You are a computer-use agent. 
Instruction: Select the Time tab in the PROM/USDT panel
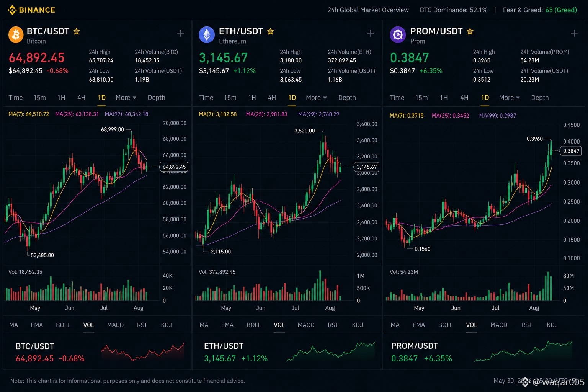(x=397, y=98)
